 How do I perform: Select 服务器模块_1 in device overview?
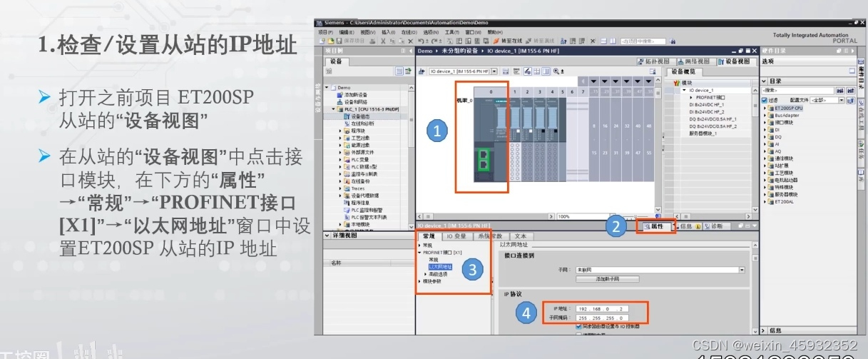(703, 133)
